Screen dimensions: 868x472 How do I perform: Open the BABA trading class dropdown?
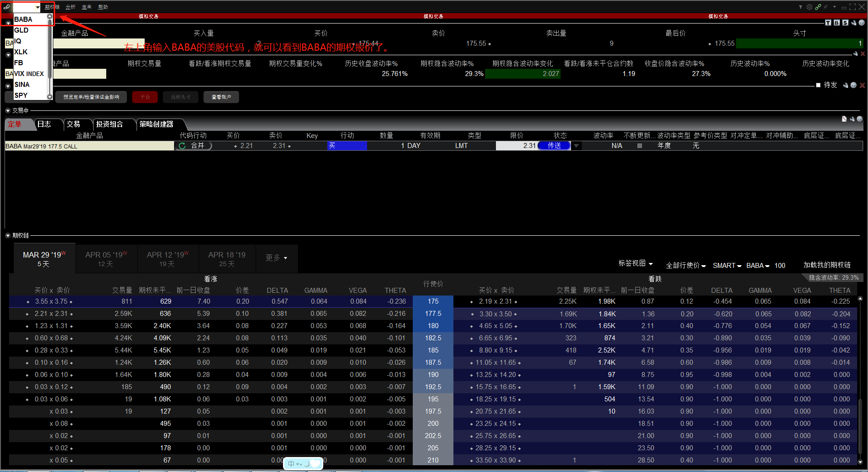coord(758,266)
